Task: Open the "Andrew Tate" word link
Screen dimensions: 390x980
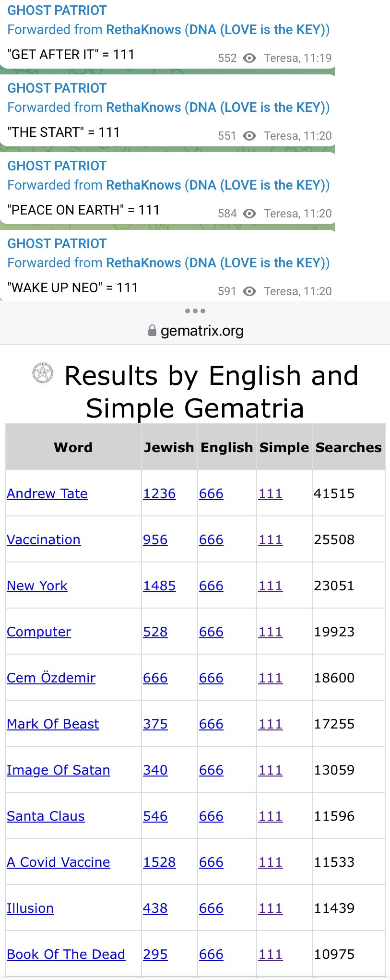Action: point(47,493)
